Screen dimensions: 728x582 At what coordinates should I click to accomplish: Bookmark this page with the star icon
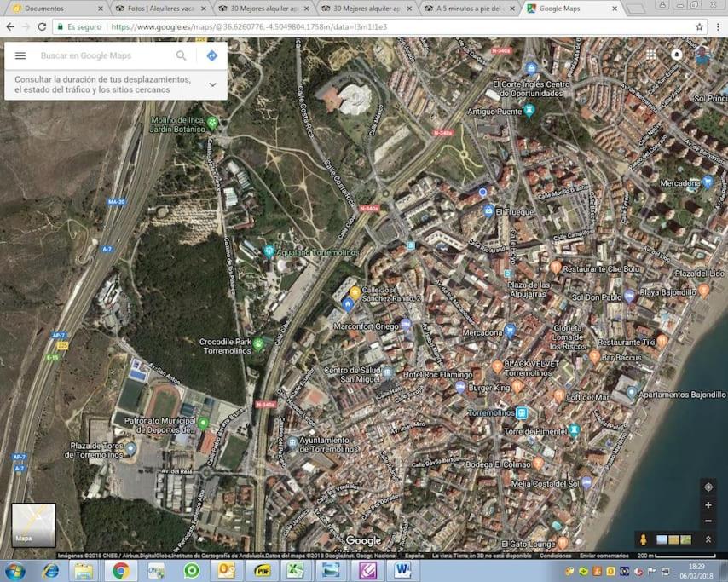pyautogui.click(x=699, y=27)
